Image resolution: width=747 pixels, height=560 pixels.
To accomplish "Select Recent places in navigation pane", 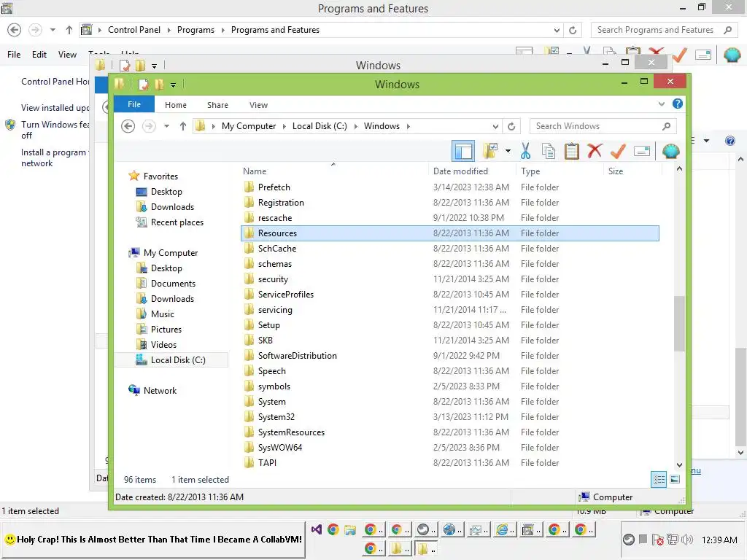I will tap(177, 222).
